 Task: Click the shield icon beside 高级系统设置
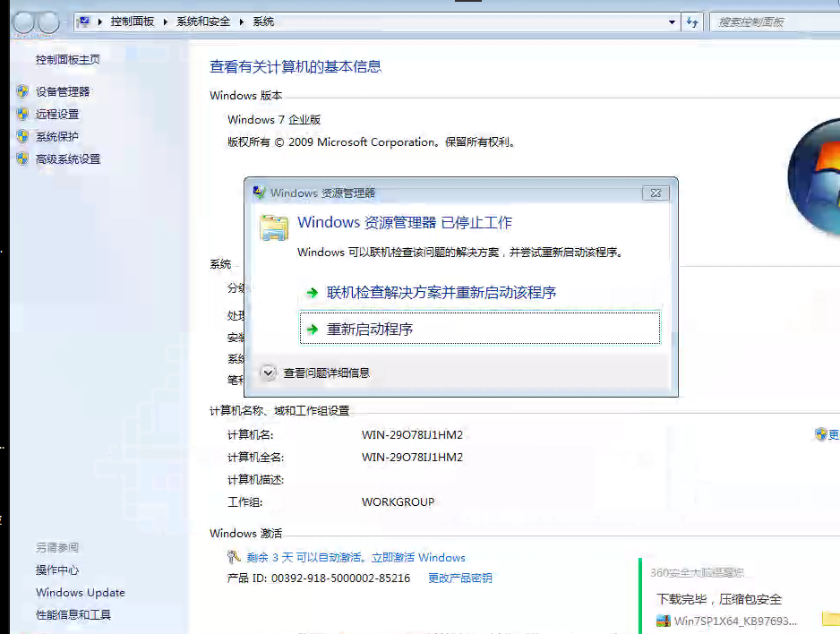click(22, 159)
